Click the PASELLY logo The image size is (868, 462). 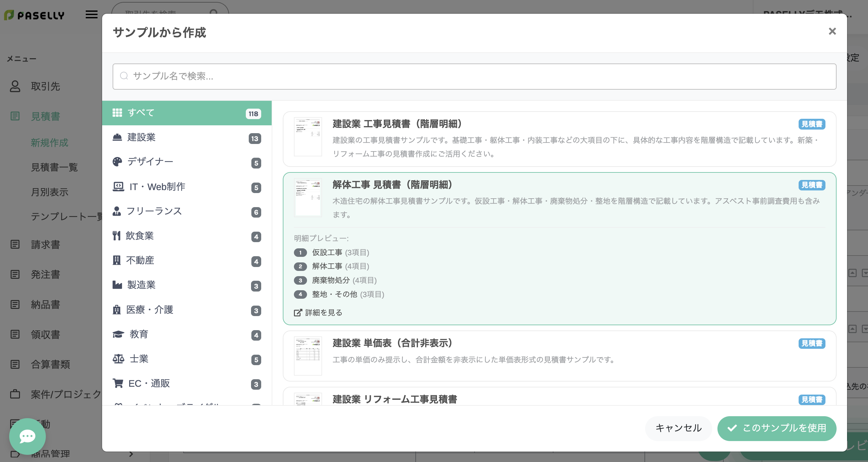pyautogui.click(x=34, y=15)
